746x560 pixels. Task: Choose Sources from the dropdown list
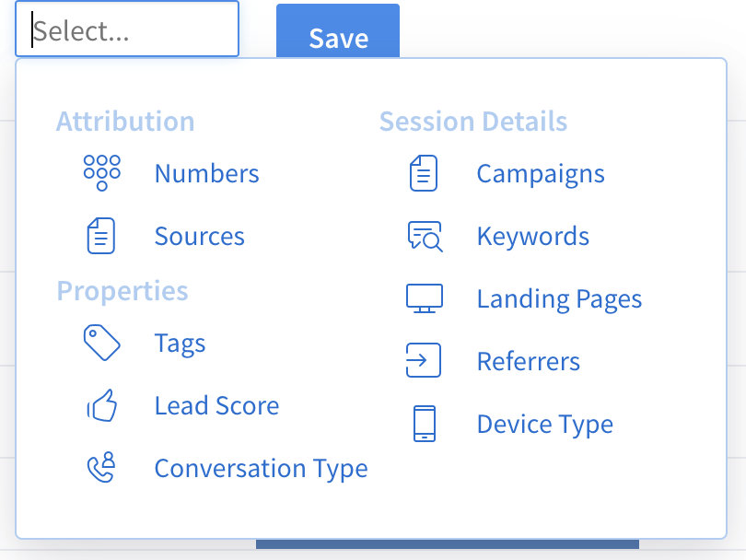199,236
